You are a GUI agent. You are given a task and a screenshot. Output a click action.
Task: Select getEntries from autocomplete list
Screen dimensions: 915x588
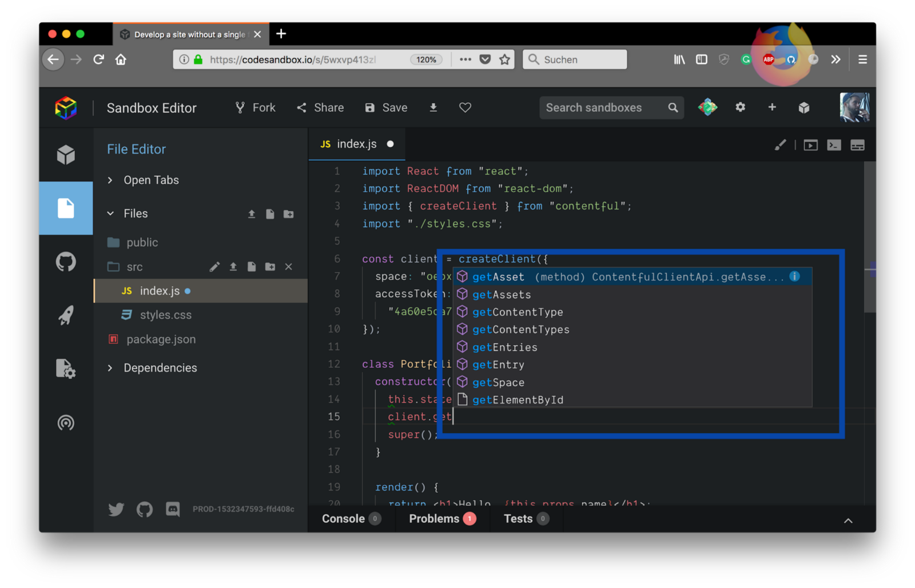click(x=504, y=347)
